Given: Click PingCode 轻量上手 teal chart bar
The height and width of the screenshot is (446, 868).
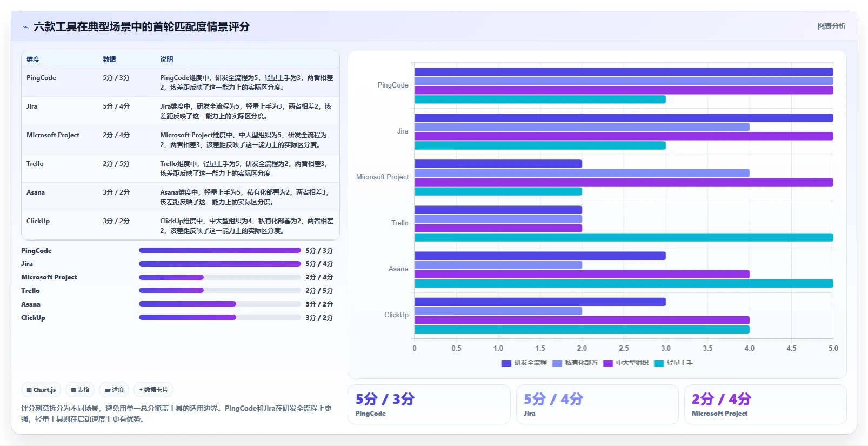Looking at the screenshot, I should [x=540, y=99].
